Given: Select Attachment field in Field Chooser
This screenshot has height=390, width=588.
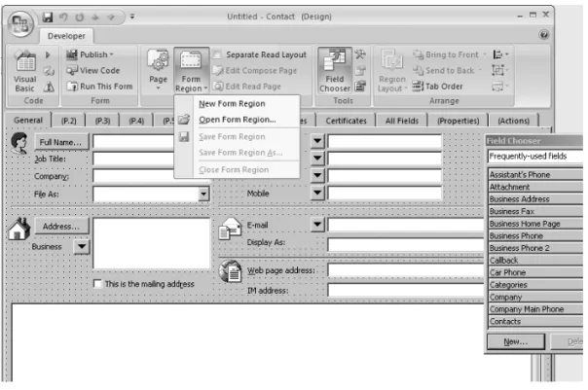Looking at the screenshot, I should click(x=535, y=187).
